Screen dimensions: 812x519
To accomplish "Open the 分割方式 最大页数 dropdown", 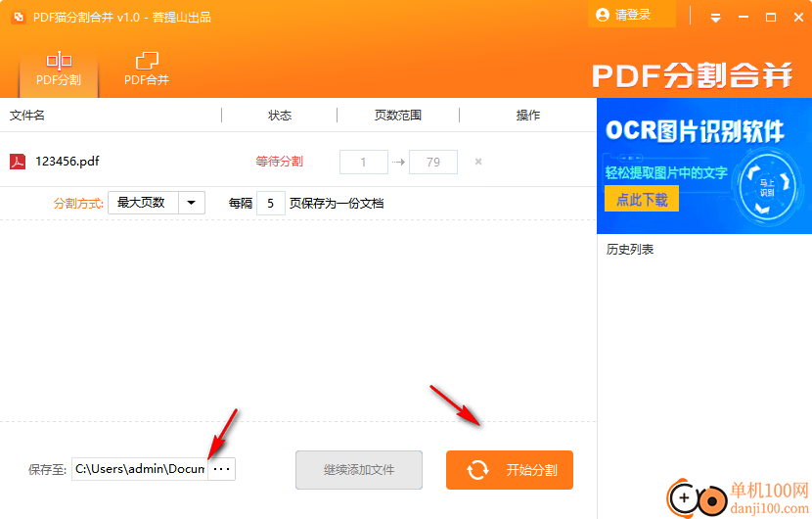I will [157, 203].
